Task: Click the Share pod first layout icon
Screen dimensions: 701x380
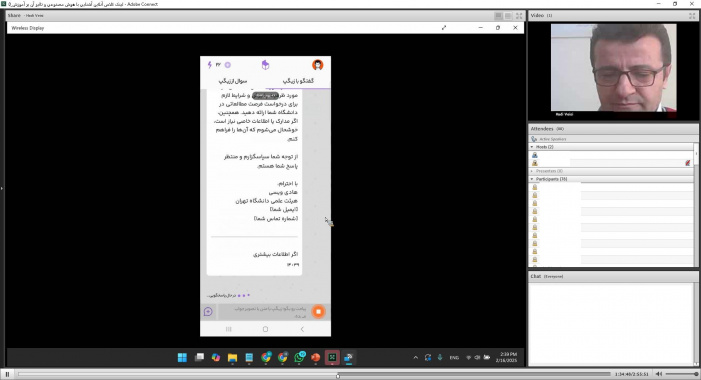Action: coord(498,16)
